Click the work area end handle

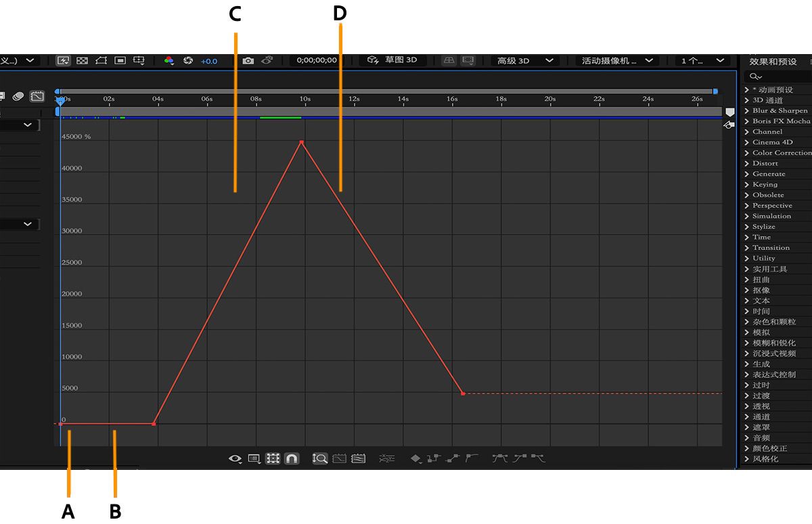[715, 91]
